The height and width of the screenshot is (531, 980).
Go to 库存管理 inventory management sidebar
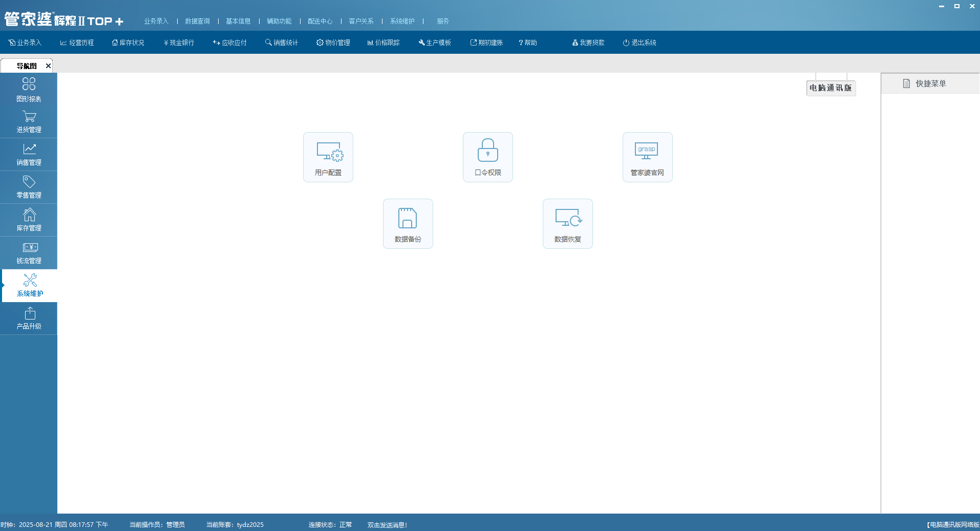click(x=29, y=220)
